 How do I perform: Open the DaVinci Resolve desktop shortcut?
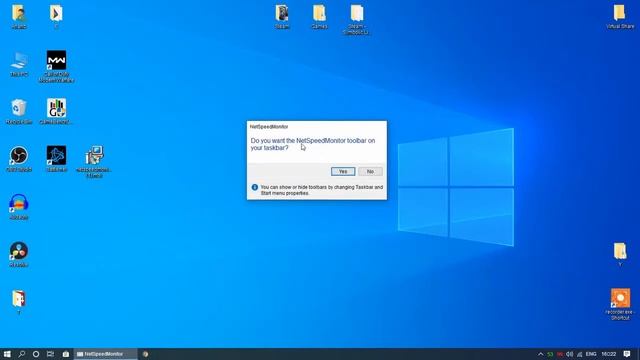pos(19,251)
